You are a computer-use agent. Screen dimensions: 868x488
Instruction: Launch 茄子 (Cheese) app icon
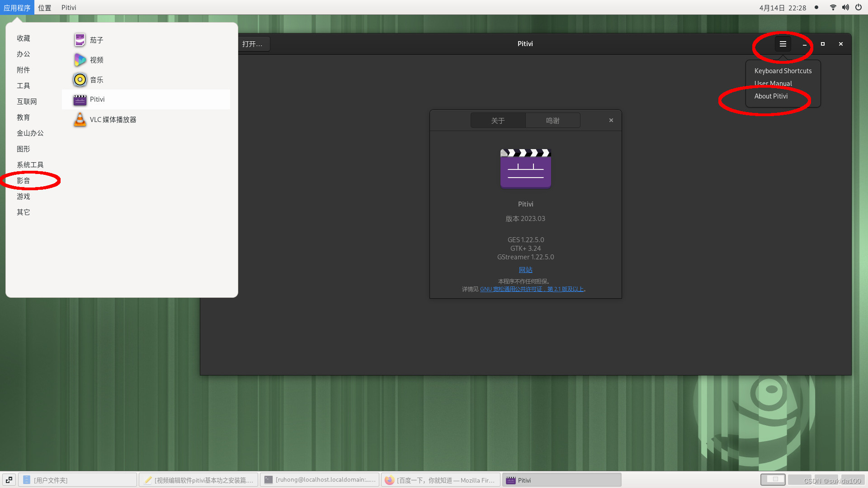pyautogui.click(x=80, y=40)
